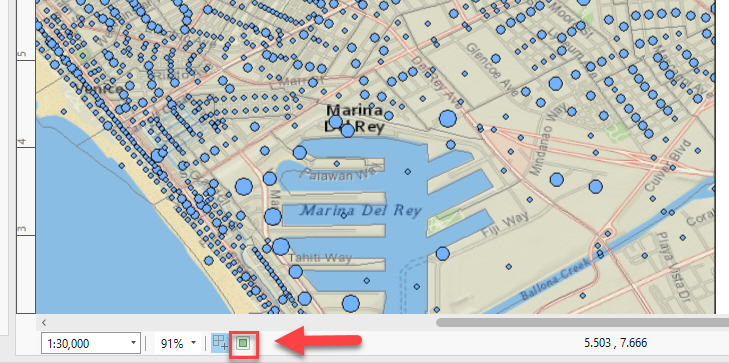This screenshot has height=363, width=729.
Task: Click the Fiji Way street label
Action: tap(505, 225)
